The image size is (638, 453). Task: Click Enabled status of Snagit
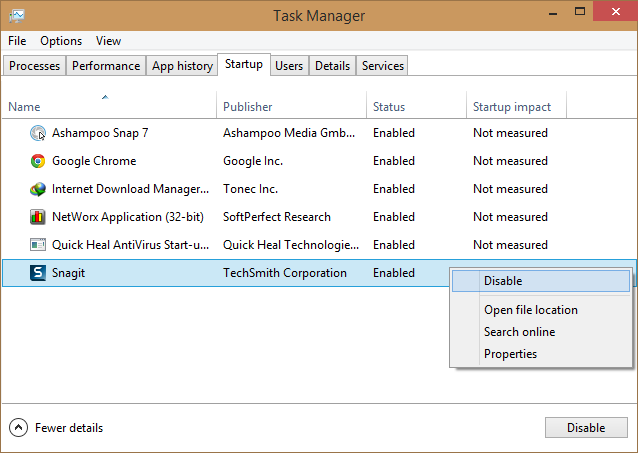(394, 273)
